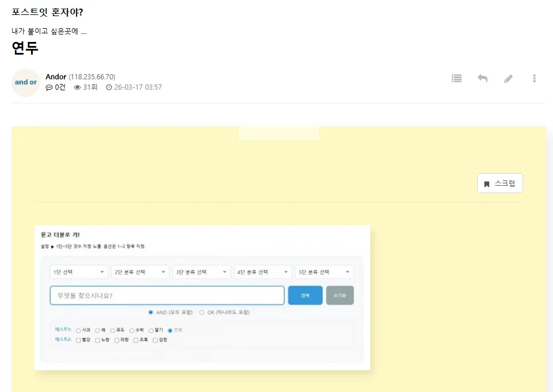The image size is (553, 392).
Task: Check the 노랑 checkbox
Action: 97,340
